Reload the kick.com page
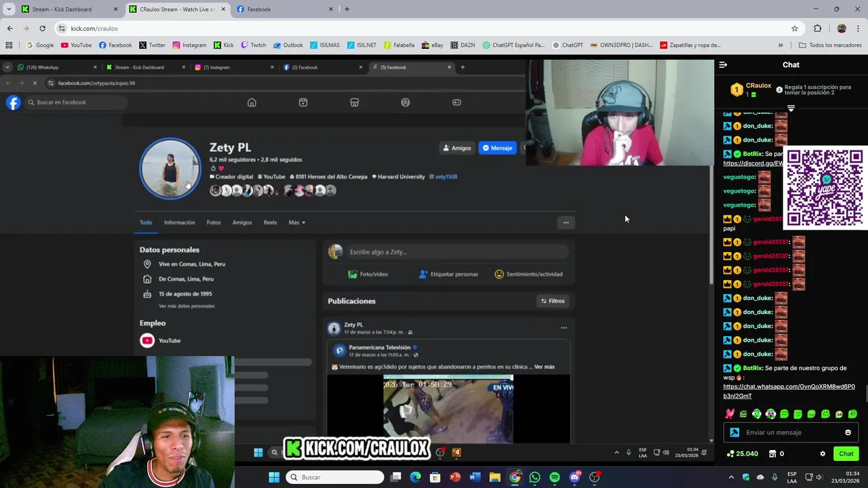 click(42, 28)
